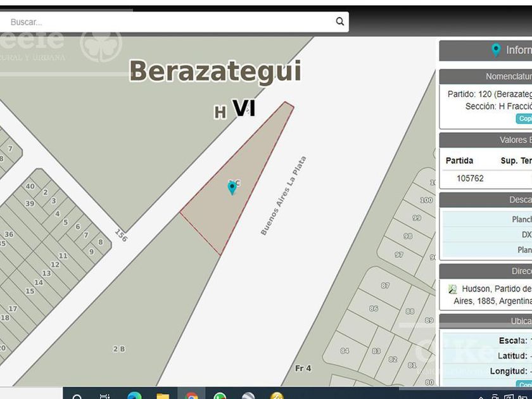Click the VI circumscription label on the map
532x399 pixels.
[x=244, y=108]
